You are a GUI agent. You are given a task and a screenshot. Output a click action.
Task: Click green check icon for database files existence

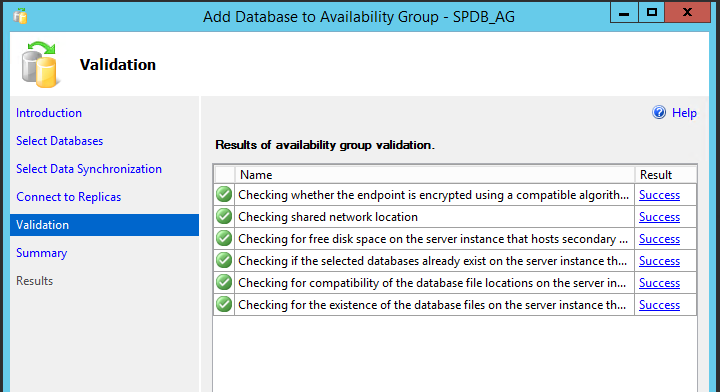pyautogui.click(x=224, y=305)
